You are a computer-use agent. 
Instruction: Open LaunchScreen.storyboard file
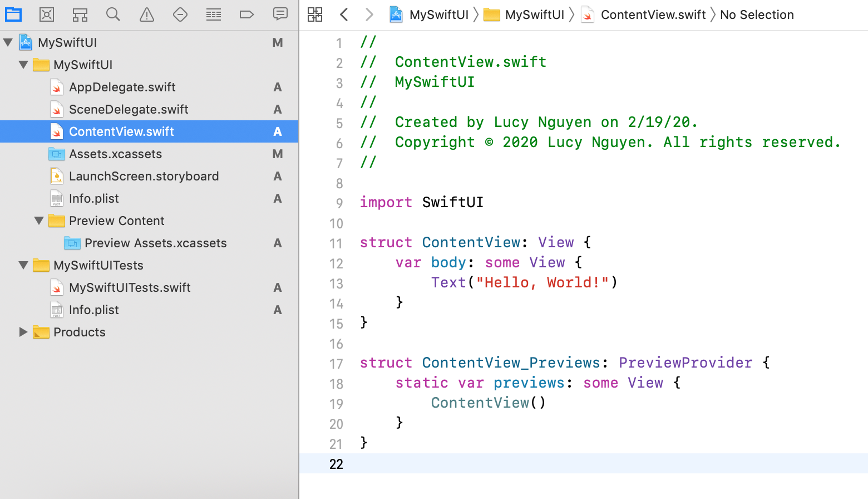click(x=144, y=176)
